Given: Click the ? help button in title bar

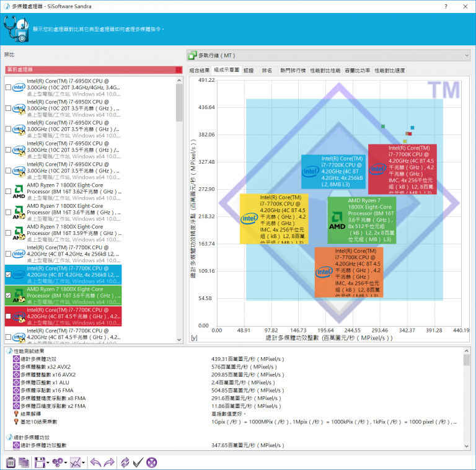Looking at the screenshot, I should pos(446,6).
